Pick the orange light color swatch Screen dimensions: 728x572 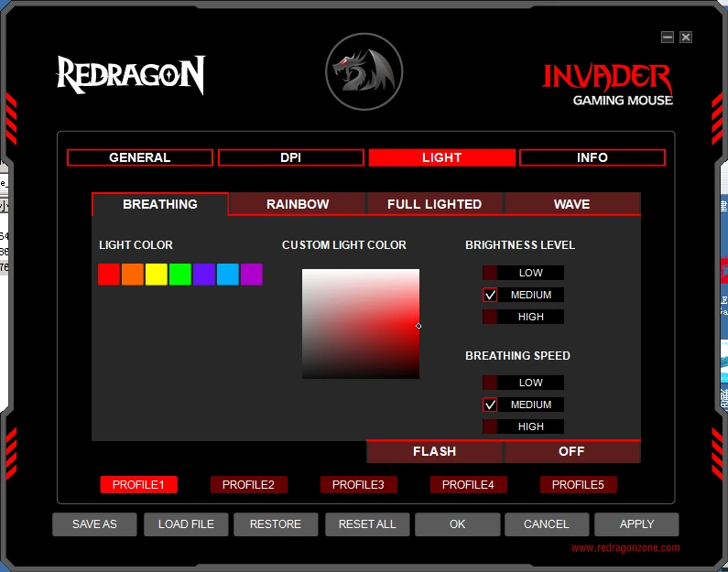(x=132, y=275)
